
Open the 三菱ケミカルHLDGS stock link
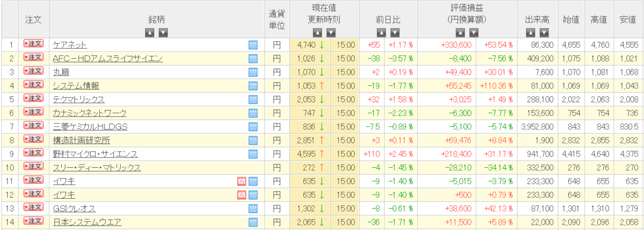(x=90, y=127)
